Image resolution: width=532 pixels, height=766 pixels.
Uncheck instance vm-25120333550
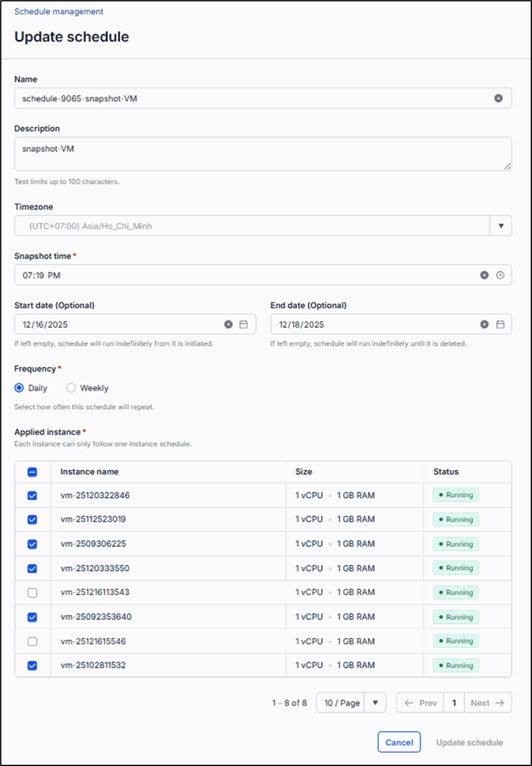[32, 569]
